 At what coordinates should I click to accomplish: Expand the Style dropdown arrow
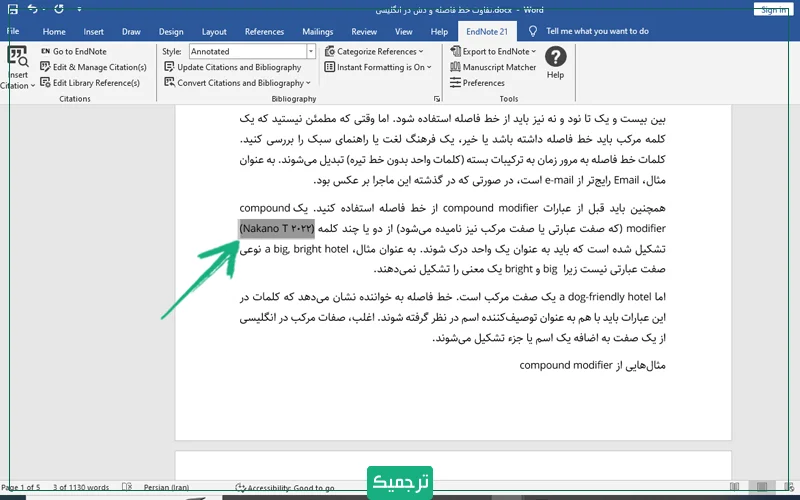point(311,51)
